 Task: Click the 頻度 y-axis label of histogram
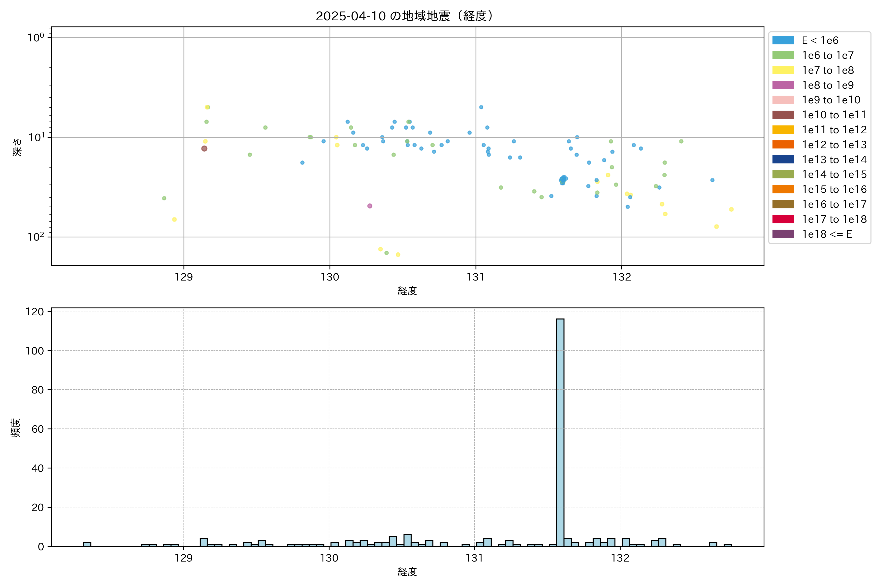(16, 428)
